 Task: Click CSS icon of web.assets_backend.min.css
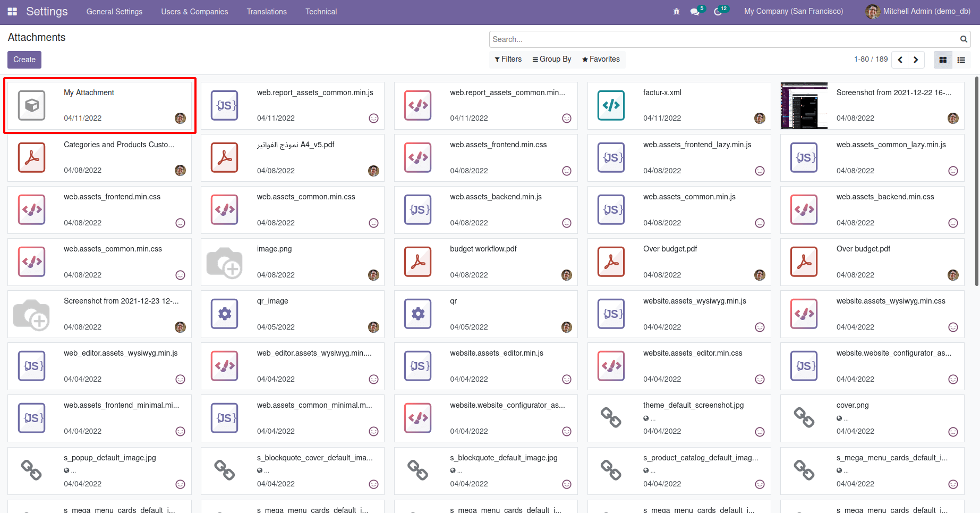(804, 209)
